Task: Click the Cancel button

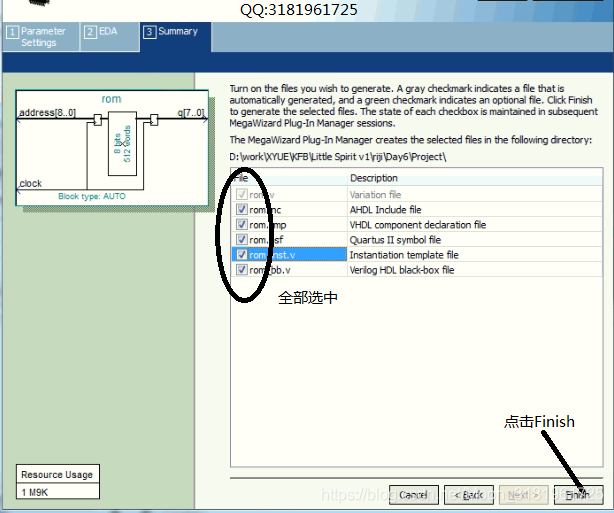Action: (x=414, y=495)
